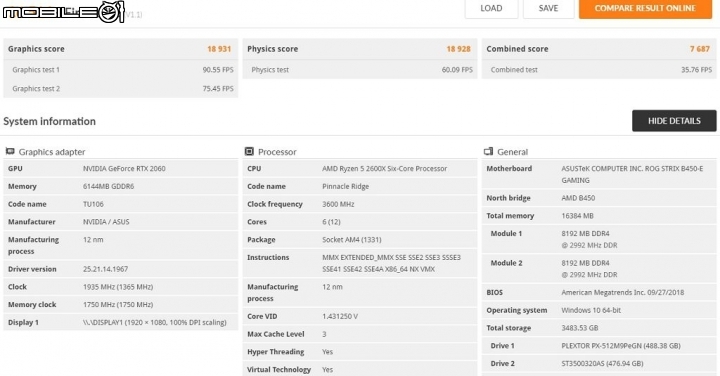The image size is (720, 376).
Task: Select the Combined score value 7 687
Action: point(700,49)
